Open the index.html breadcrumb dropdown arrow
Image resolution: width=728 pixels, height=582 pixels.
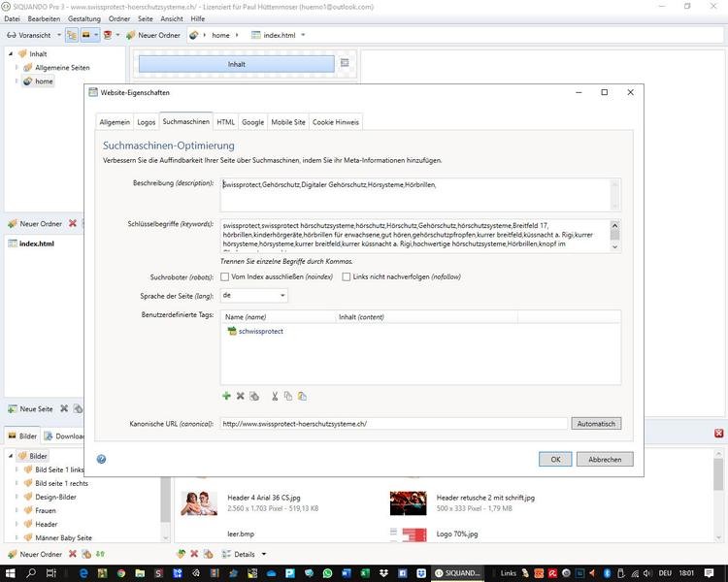click(303, 35)
